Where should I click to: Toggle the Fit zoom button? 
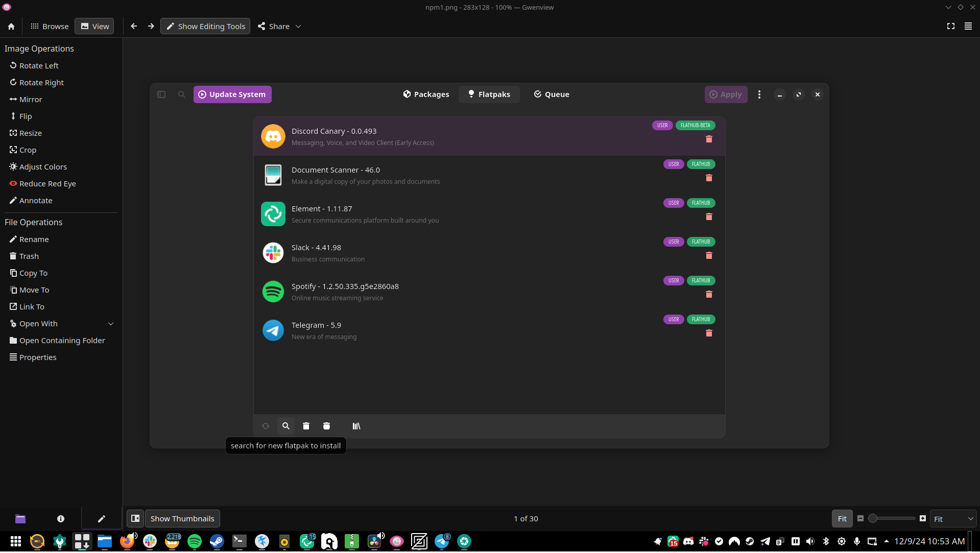[x=842, y=519]
